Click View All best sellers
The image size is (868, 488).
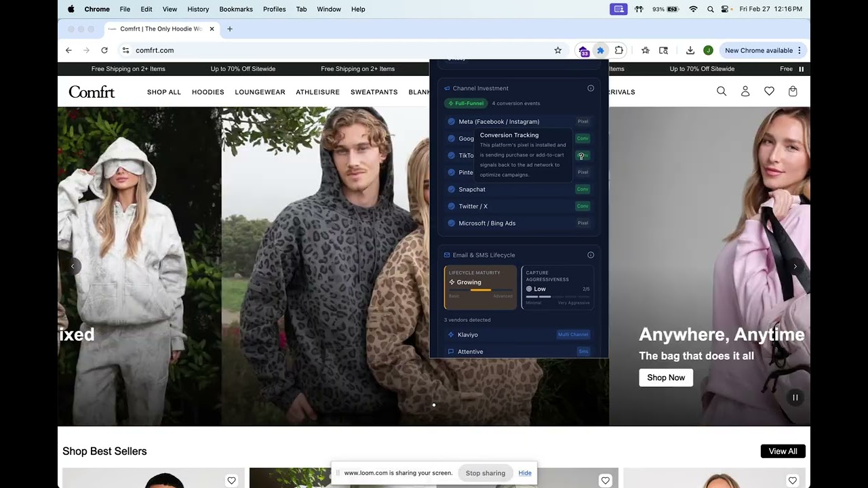click(x=783, y=451)
